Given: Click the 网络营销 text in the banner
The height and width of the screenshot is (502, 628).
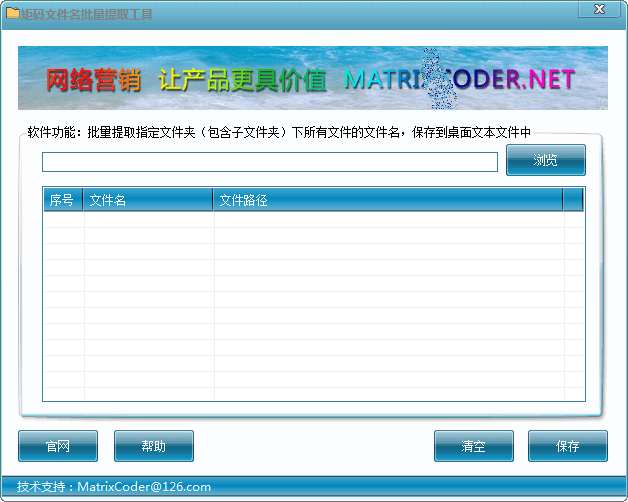Looking at the screenshot, I should coord(93,80).
